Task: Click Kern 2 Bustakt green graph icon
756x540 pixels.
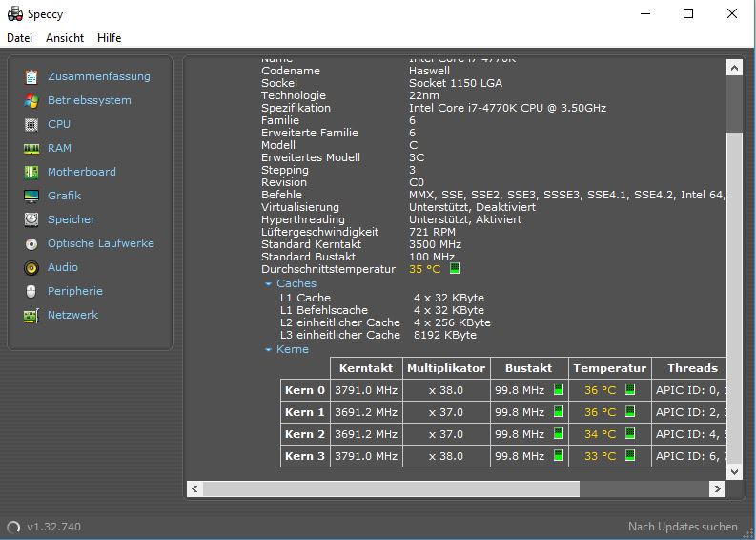Action: pyautogui.click(x=559, y=433)
